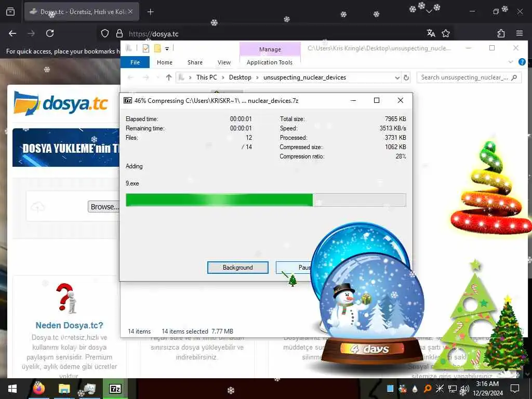Click the Manage contextual tab
The image size is (532, 399).
click(270, 49)
